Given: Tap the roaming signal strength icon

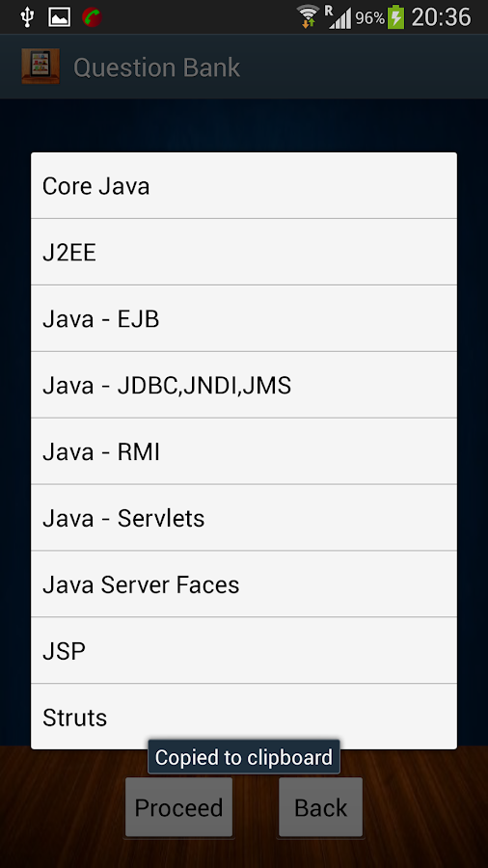Looking at the screenshot, I should (339, 16).
